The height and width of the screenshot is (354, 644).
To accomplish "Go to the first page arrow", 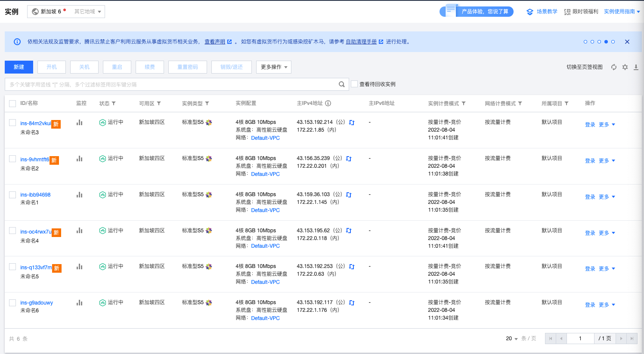I will (551, 339).
